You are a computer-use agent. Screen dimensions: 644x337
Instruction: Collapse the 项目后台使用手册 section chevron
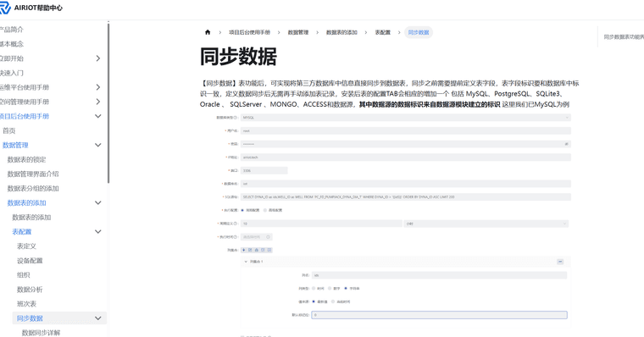97,116
